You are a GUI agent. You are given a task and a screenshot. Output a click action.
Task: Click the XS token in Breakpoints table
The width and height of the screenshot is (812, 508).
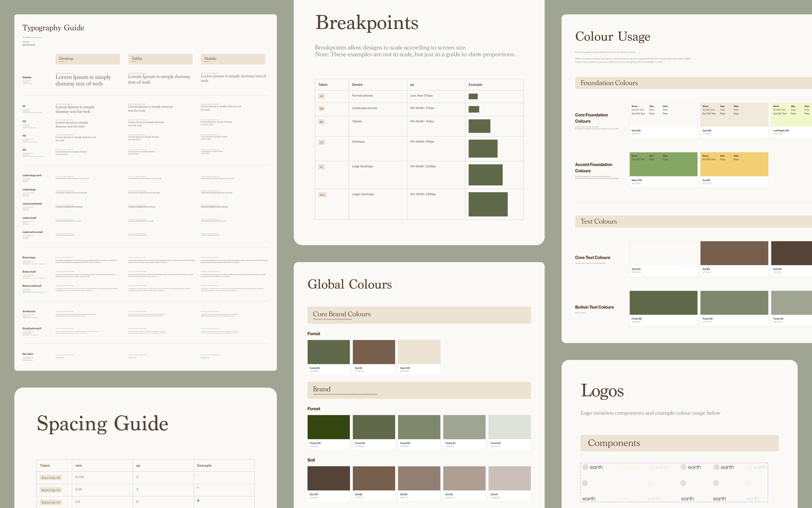[322, 96]
